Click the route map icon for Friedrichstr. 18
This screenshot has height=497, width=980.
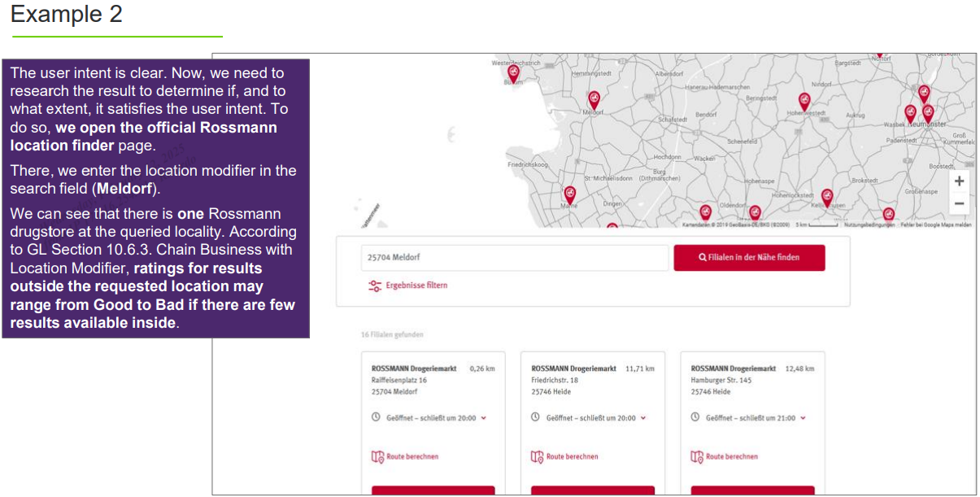(537, 457)
